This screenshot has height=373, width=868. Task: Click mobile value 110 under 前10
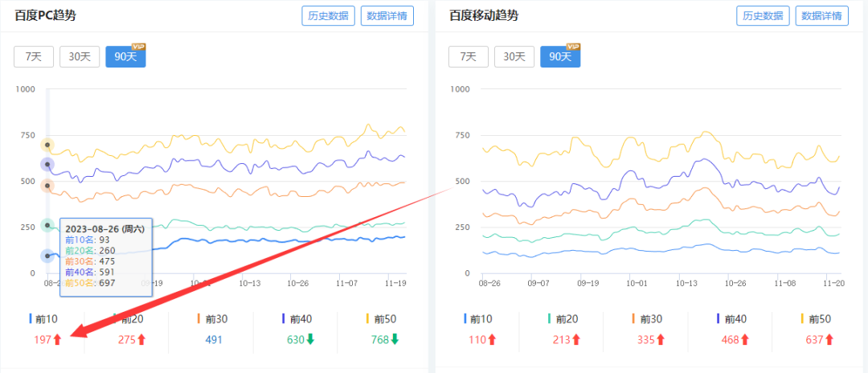tap(477, 340)
